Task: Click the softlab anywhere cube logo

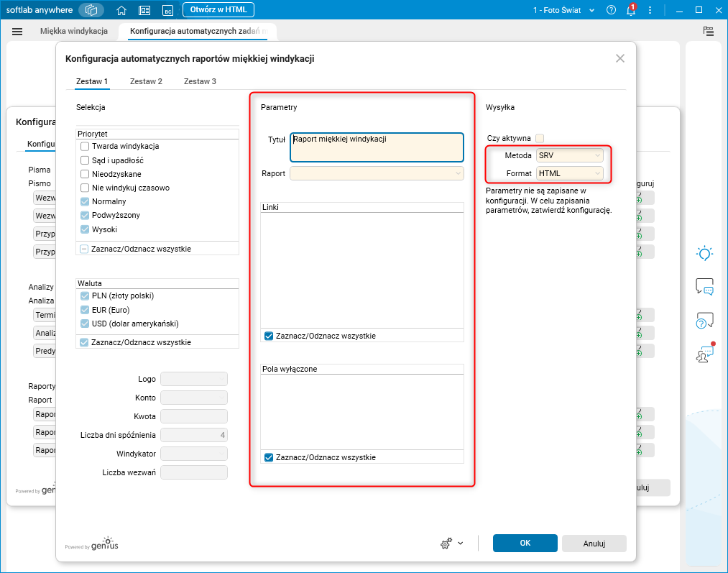Action: [x=91, y=10]
